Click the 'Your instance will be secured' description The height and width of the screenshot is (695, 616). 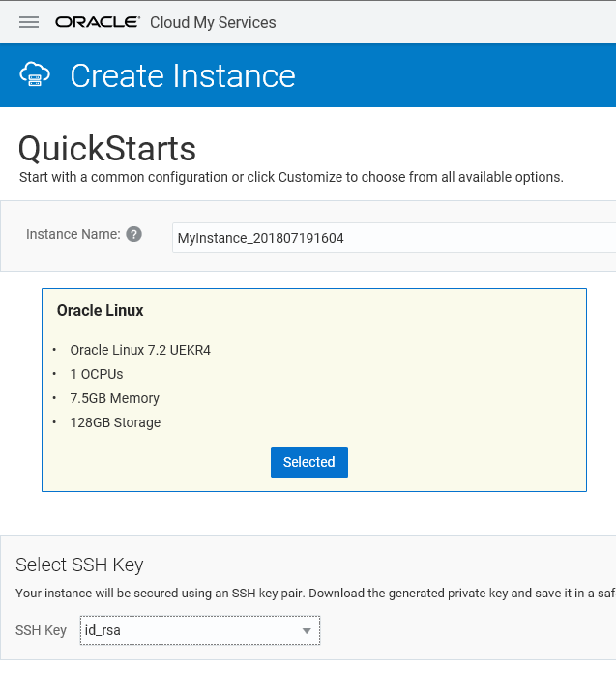pyautogui.click(x=316, y=594)
